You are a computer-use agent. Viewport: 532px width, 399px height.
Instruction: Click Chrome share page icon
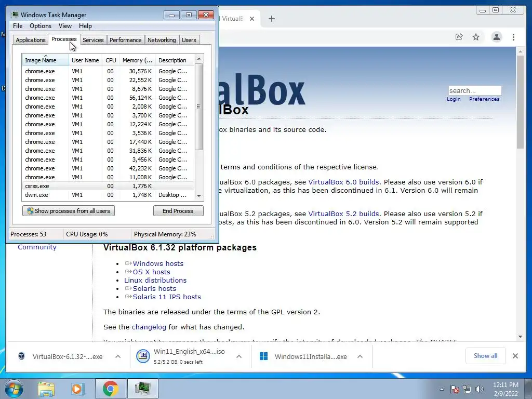tap(459, 37)
